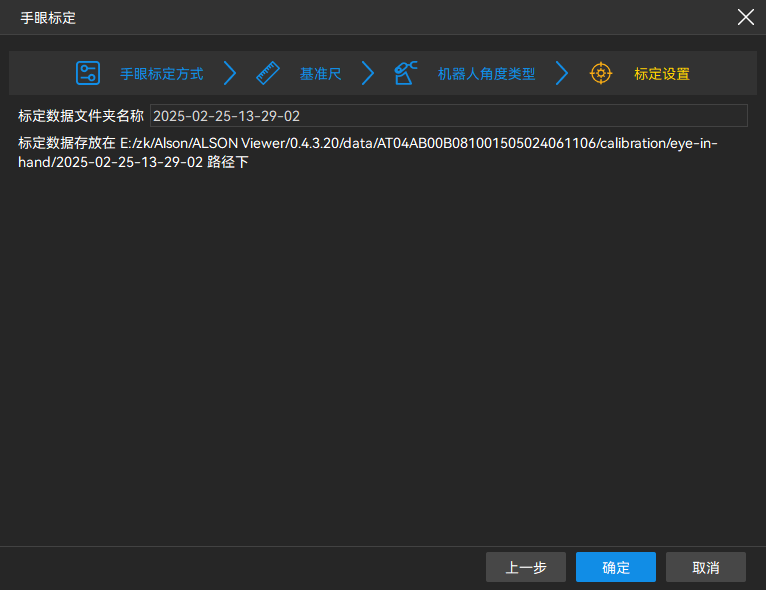The height and width of the screenshot is (590, 766).
Task: Cancel using the 取消 button
Action: point(705,567)
